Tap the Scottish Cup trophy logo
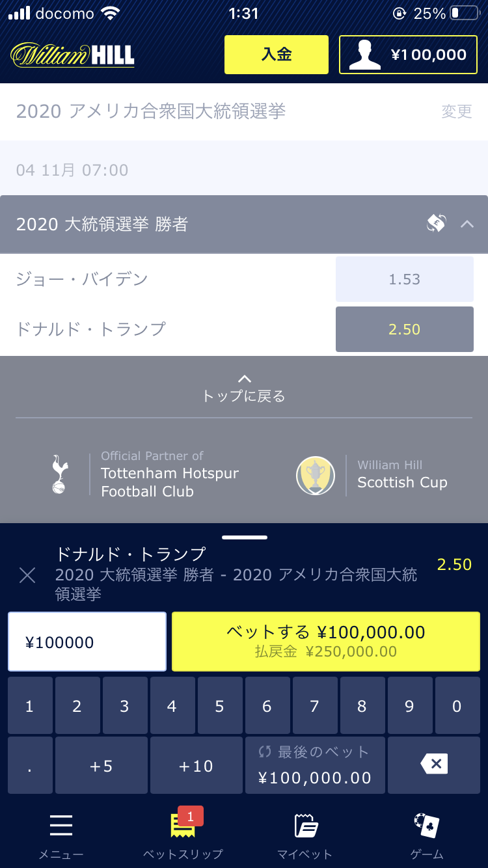 tap(315, 476)
